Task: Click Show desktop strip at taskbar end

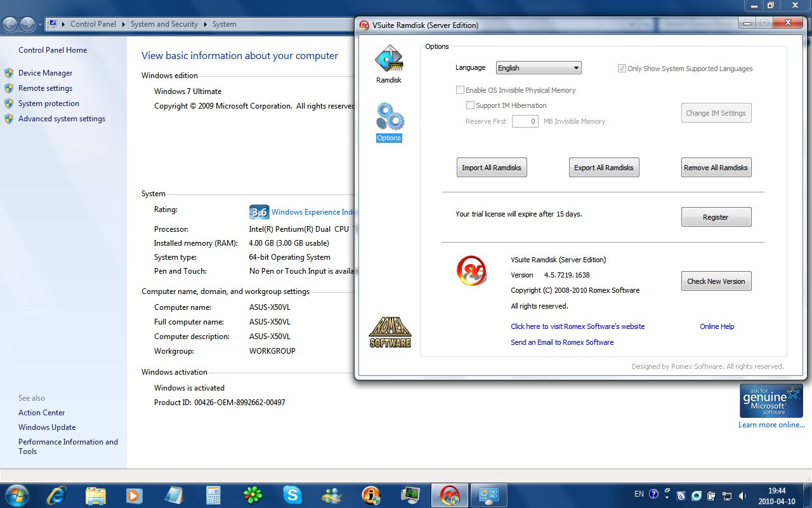Action: 807,495
